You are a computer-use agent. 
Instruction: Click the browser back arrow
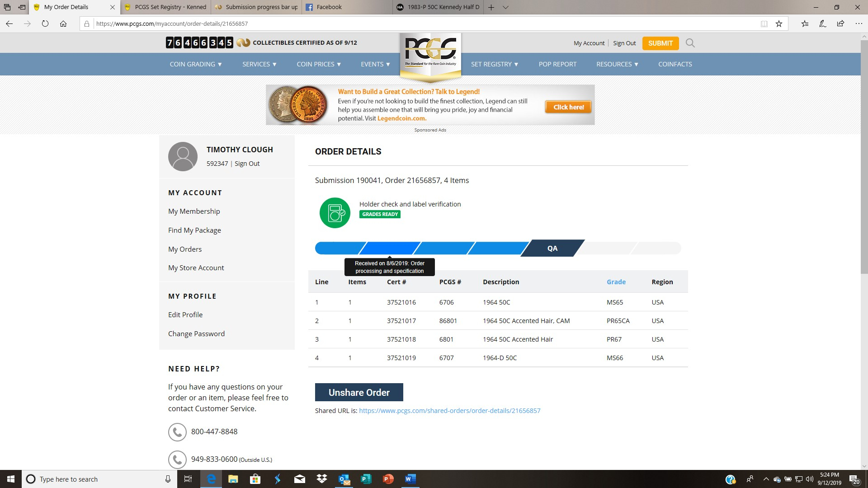point(9,23)
